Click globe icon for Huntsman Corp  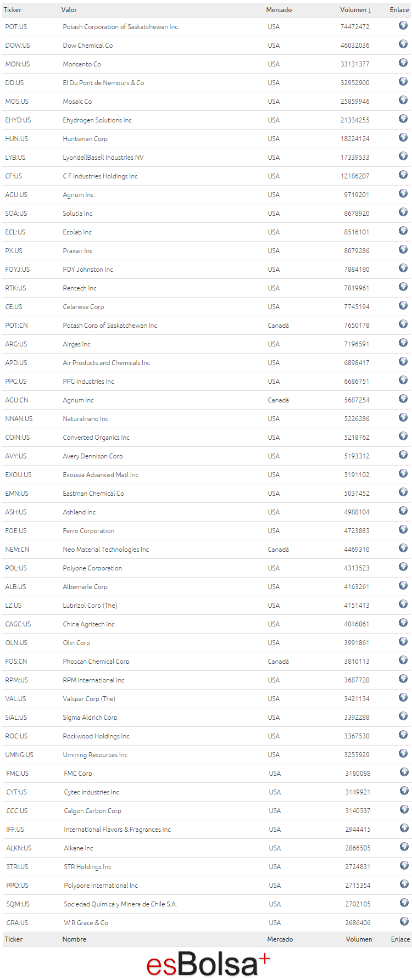tap(403, 137)
